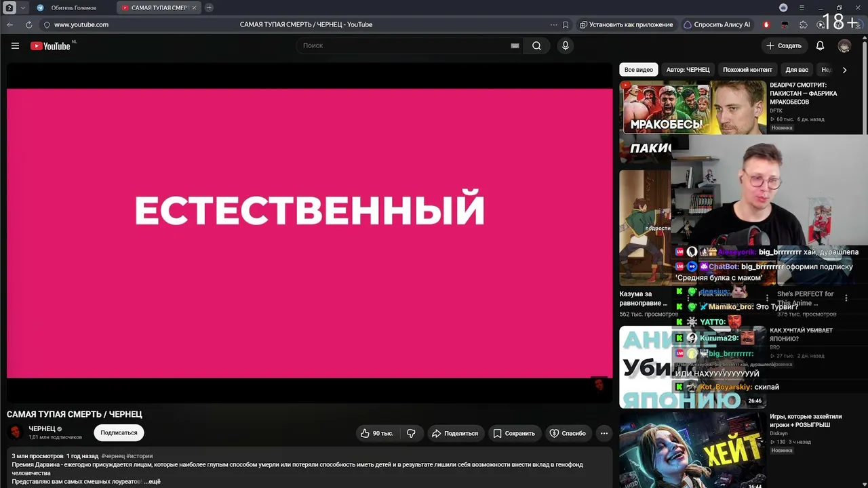Open DEADP47 СМОТРИТ: ПАКИСТАН video title
Viewport: 868px width, 488px height.
click(x=803, y=94)
